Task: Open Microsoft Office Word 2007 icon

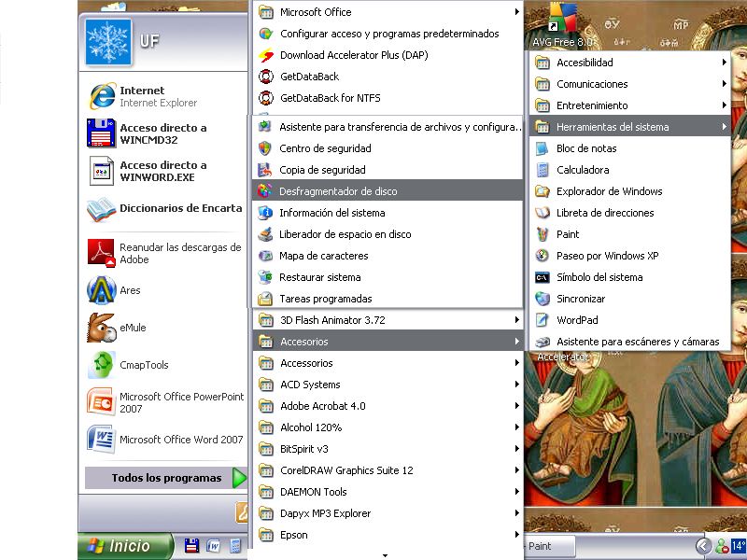Action: (x=101, y=440)
